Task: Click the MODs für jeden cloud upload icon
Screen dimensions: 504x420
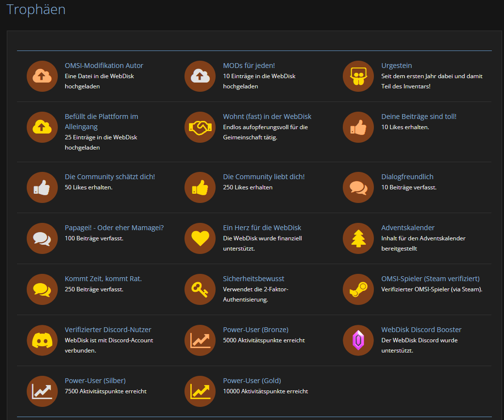Action: pos(200,76)
